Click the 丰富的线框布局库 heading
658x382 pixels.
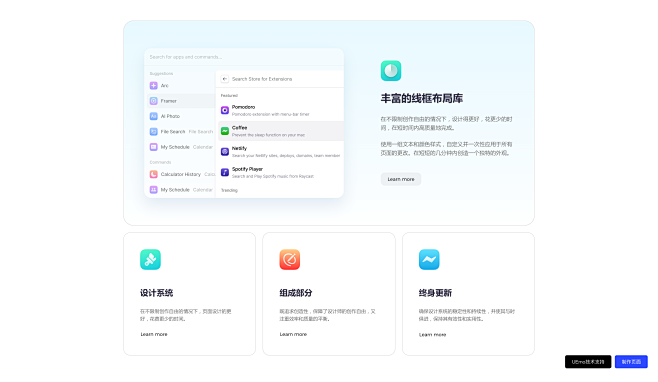(422, 99)
